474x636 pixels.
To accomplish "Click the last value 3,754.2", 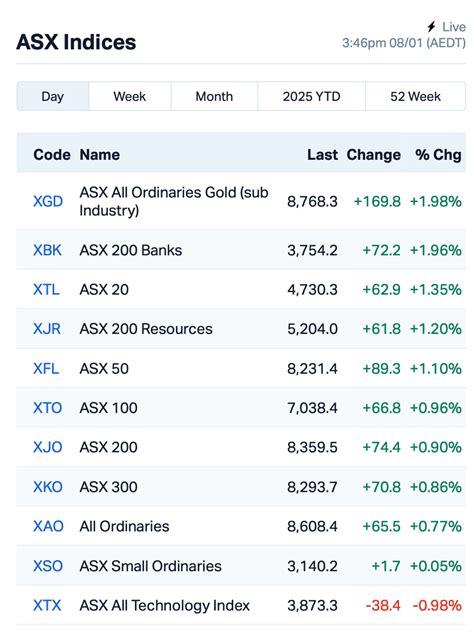I will [x=312, y=250].
